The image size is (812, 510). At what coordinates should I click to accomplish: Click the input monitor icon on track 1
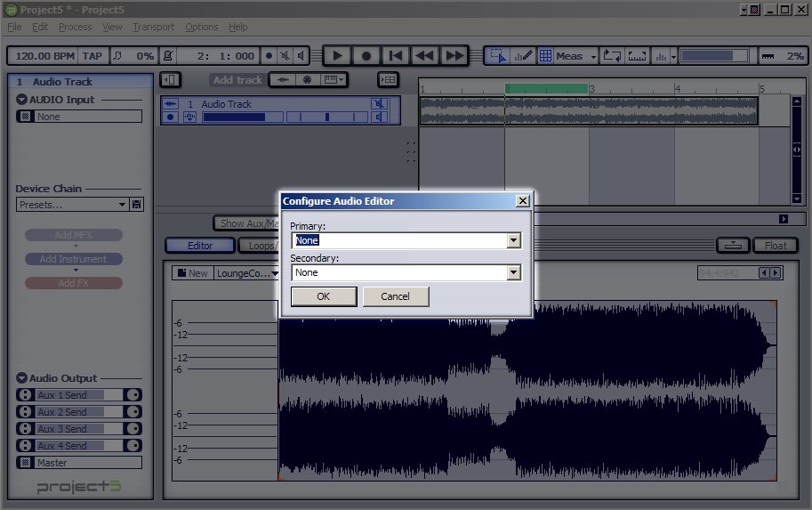[x=189, y=117]
